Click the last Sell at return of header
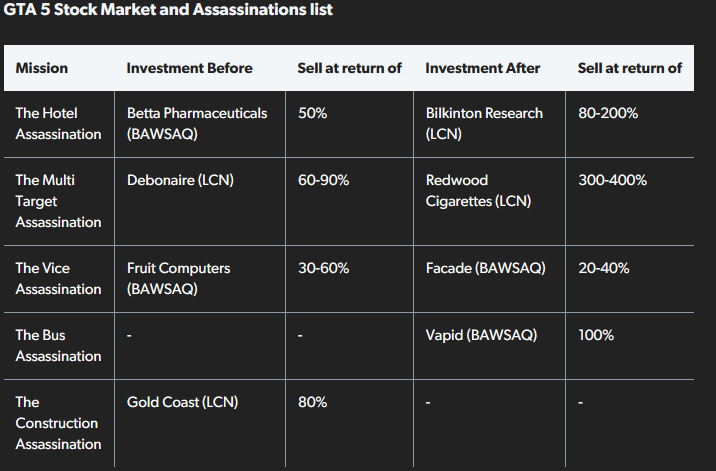 coord(630,68)
